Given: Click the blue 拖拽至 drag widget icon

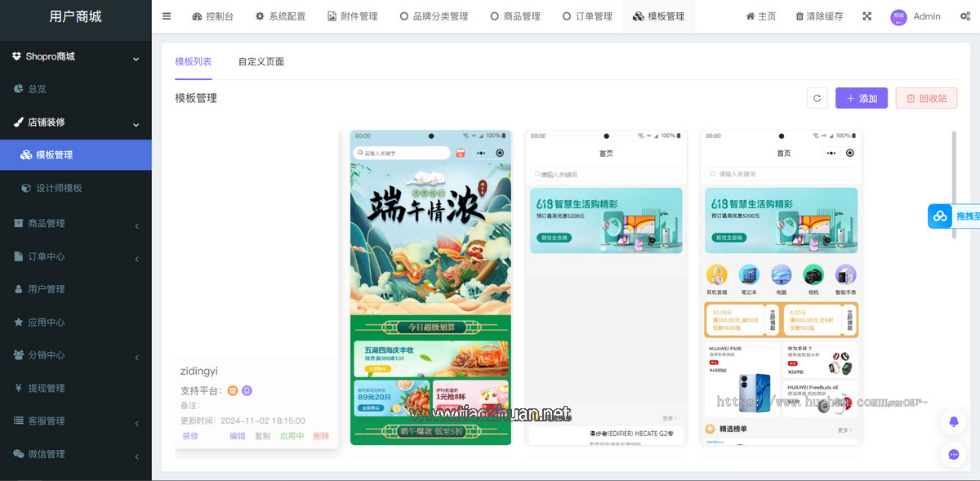Looking at the screenshot, I should tap(941, 216).
